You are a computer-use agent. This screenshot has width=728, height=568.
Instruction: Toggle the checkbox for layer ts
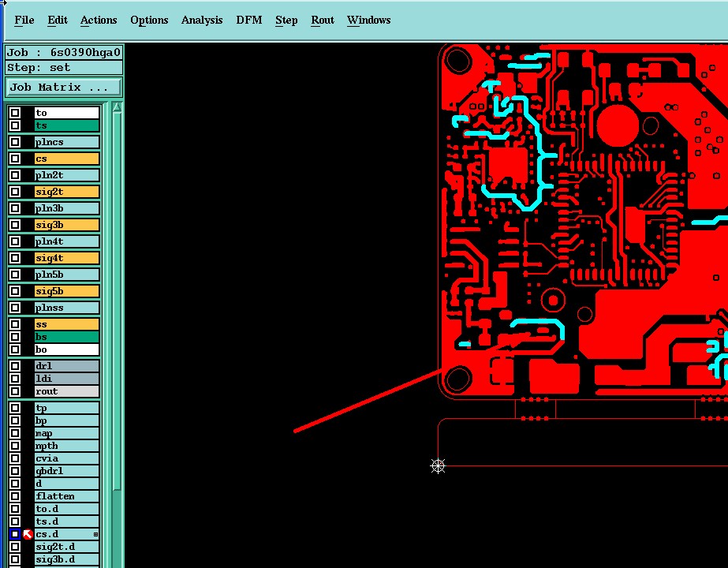[x=15, y=125]
